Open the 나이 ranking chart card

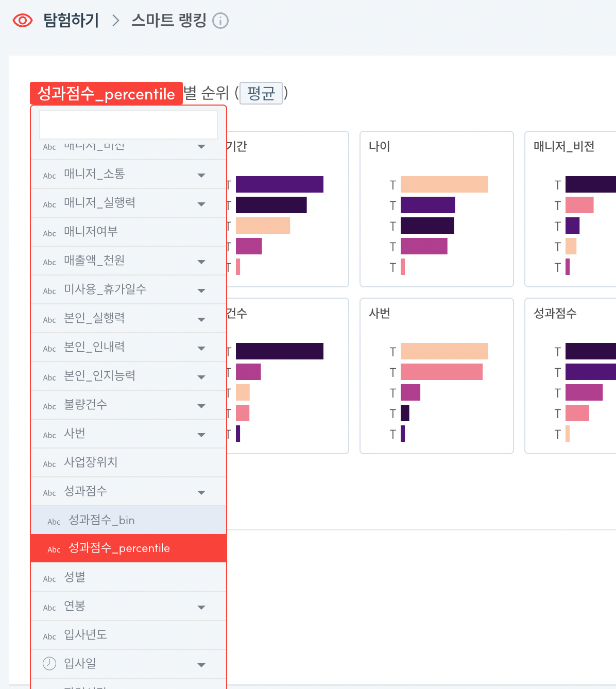coord(437,209)
